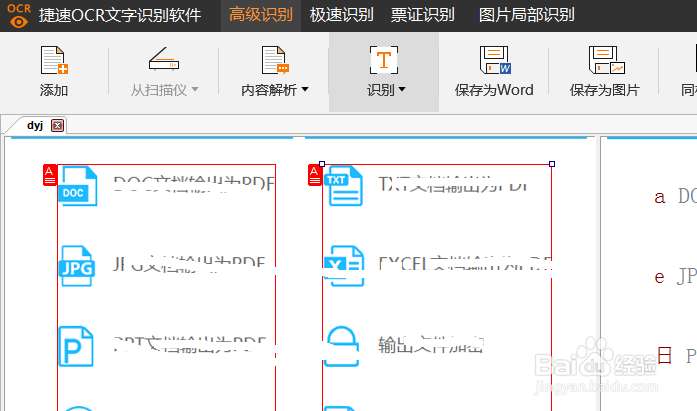This screenshot has height=411, width=697.
Task: Click the 捷速OCR eye logo
Action: pyautogui.click(x=19, y=16)
